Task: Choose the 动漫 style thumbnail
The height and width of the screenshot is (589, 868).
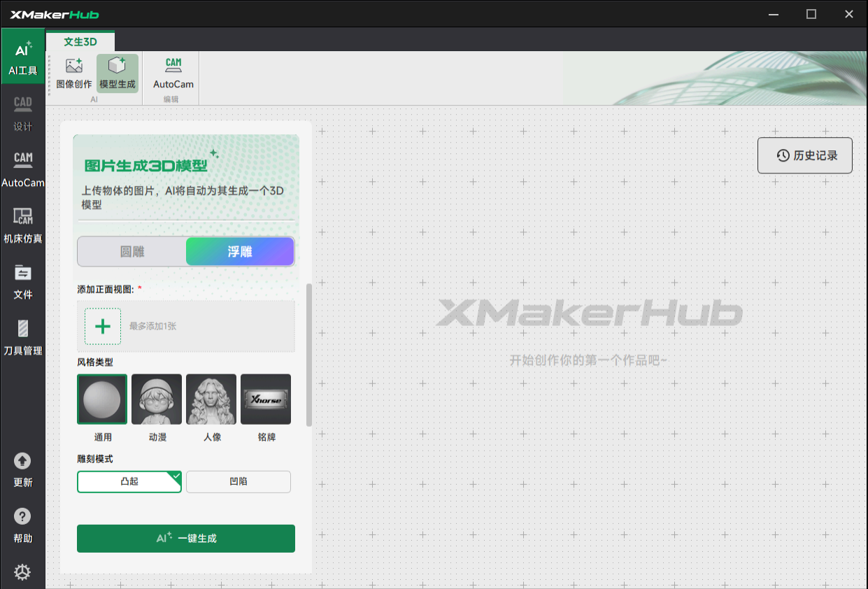Action: pyautogui.click(x=157, y=399)
